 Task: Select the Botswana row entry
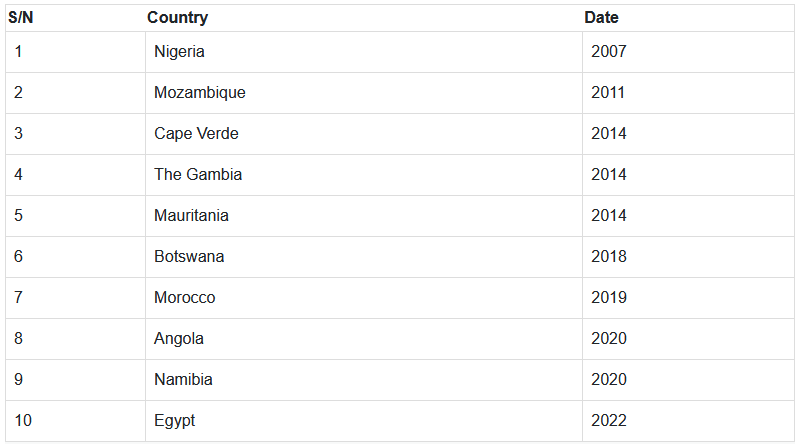click(189, 257)
